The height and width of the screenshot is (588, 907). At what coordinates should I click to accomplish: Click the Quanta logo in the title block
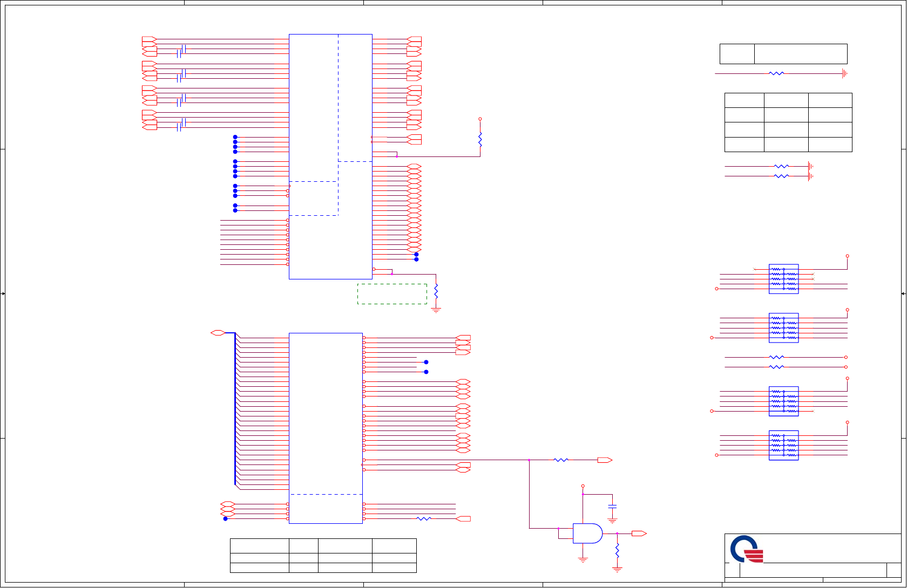747,549
